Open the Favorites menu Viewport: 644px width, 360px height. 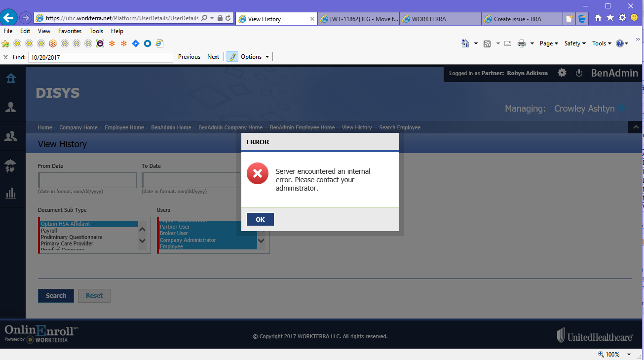(70, 31)
